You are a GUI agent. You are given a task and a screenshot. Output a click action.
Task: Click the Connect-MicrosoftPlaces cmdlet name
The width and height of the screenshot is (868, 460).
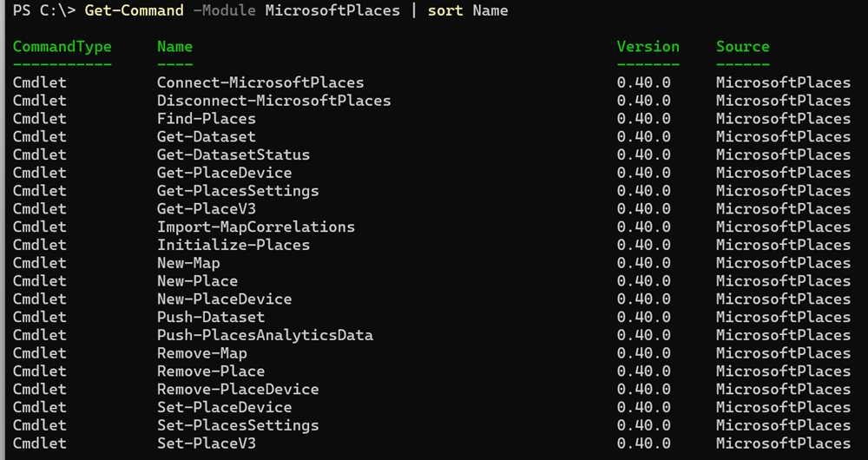(x=260, y=82)
